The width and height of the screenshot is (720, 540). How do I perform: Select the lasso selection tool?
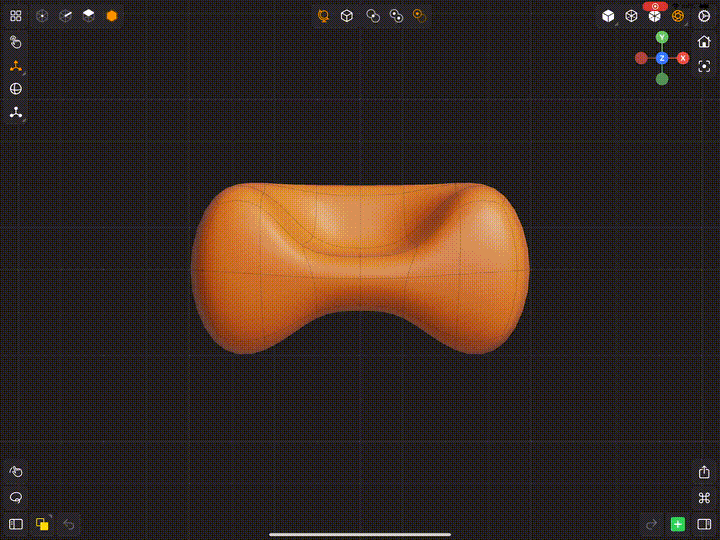point(16,497)
